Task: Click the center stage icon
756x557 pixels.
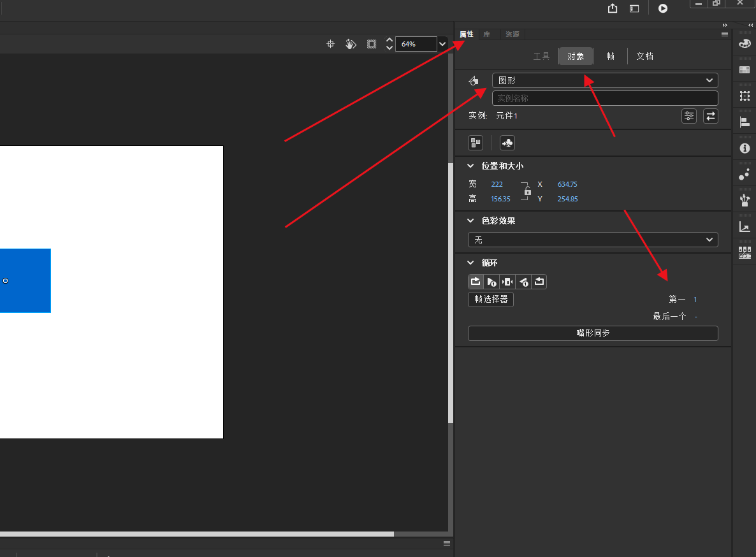Action: (x=330, y=44)
